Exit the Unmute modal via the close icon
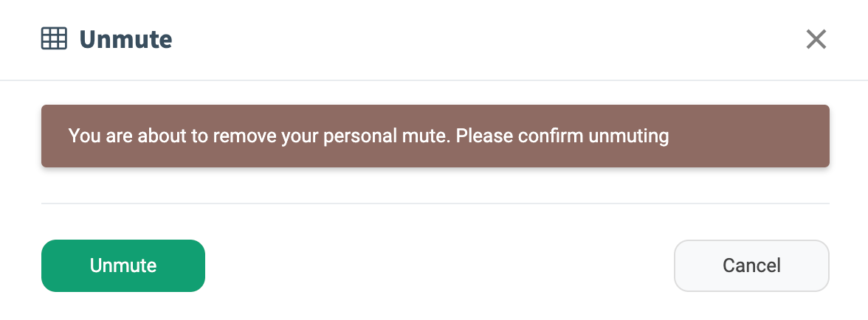868x320 pixels. click(x=816, y=39)
